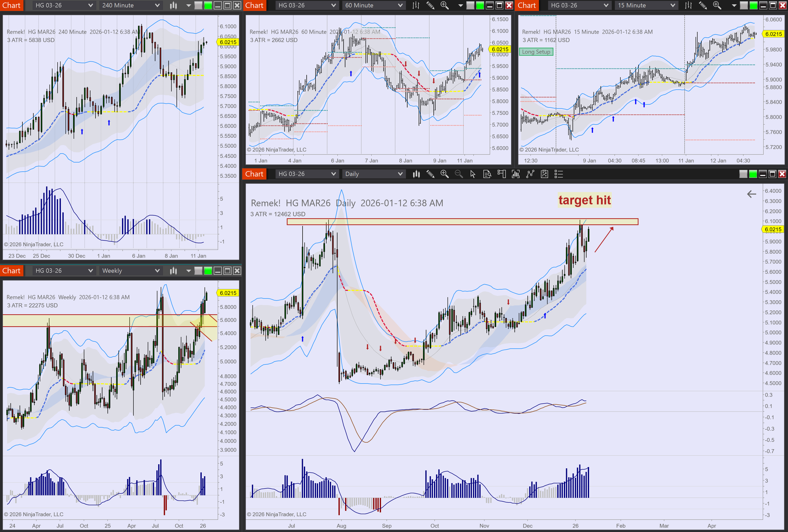Click the cursor pointer icon in Daily chart
The image size is (788, 532).
(473, 174)
